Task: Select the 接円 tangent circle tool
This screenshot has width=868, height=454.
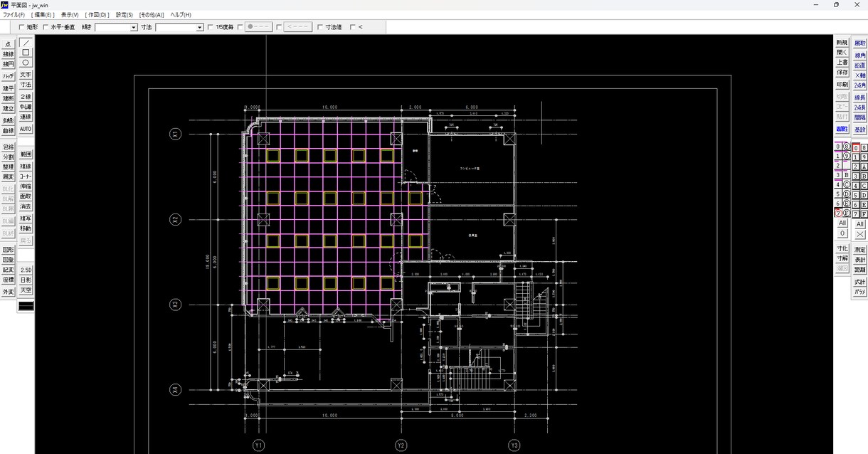Action: coord(9,64)
